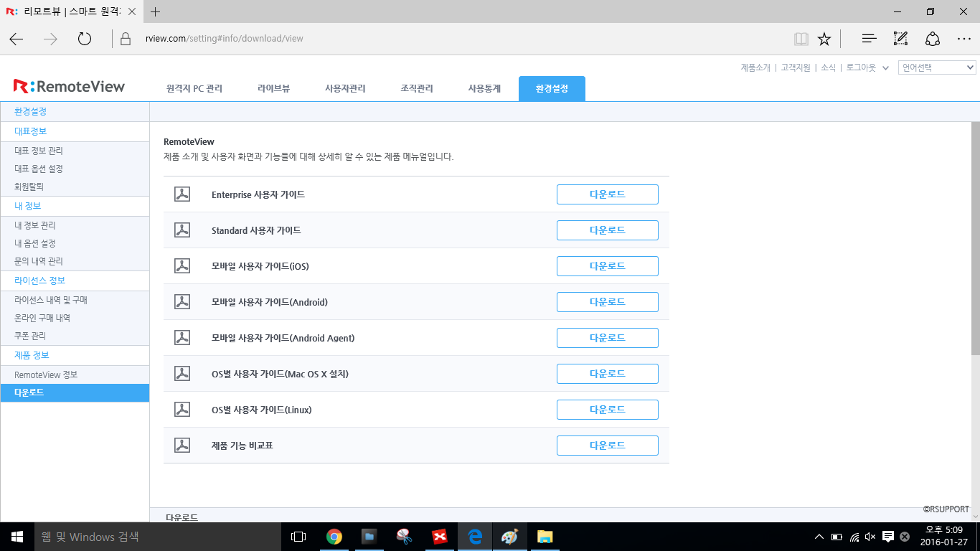The height and width of the screenshot is (551, 980).
Task: Open the 제품소개 link
Action: point(755,67)
